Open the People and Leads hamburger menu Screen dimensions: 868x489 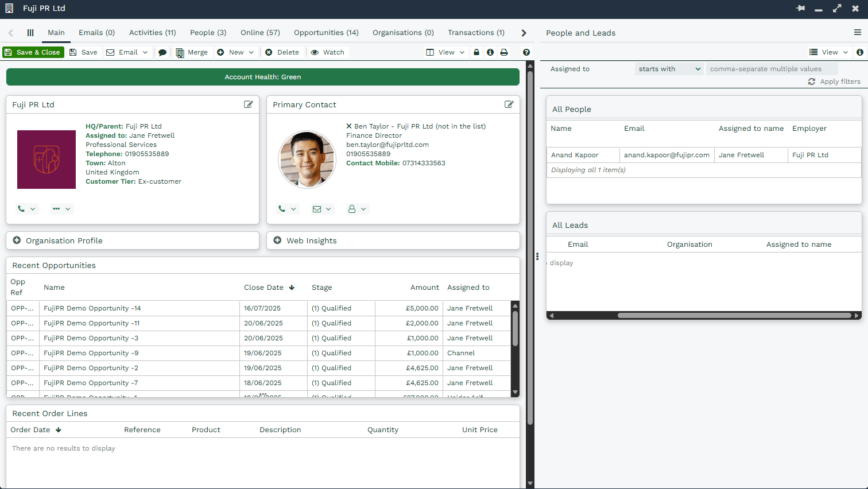857,33
